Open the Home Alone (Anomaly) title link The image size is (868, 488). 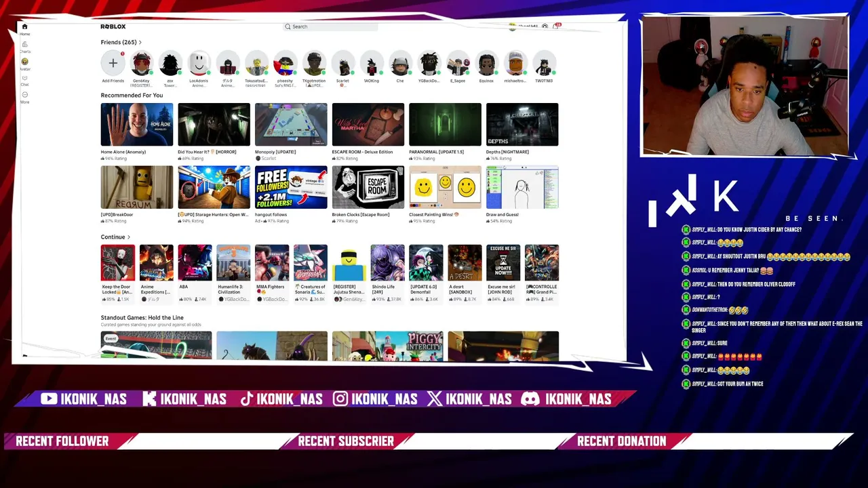coord(123,152)
